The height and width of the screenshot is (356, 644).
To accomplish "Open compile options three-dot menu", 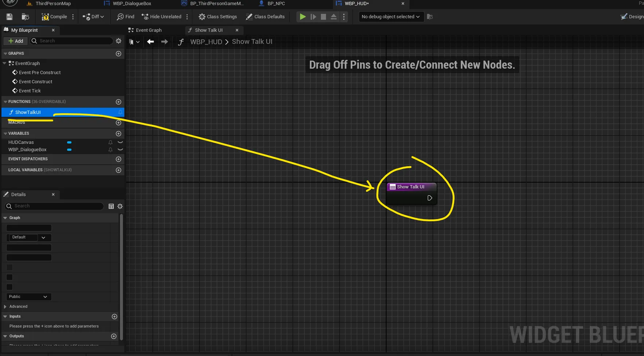I will coord(73,17).
